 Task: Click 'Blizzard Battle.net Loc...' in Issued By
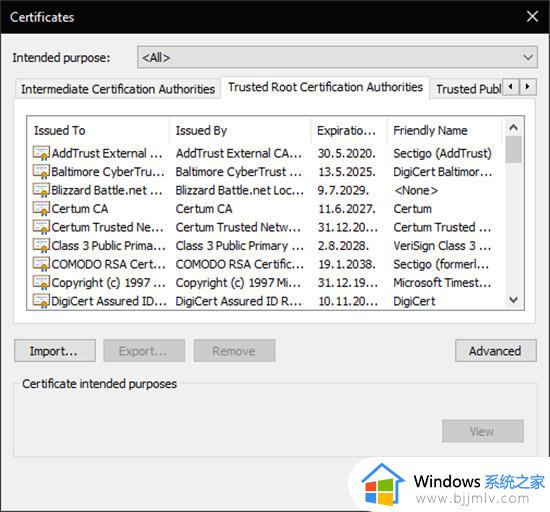point(240,190)
